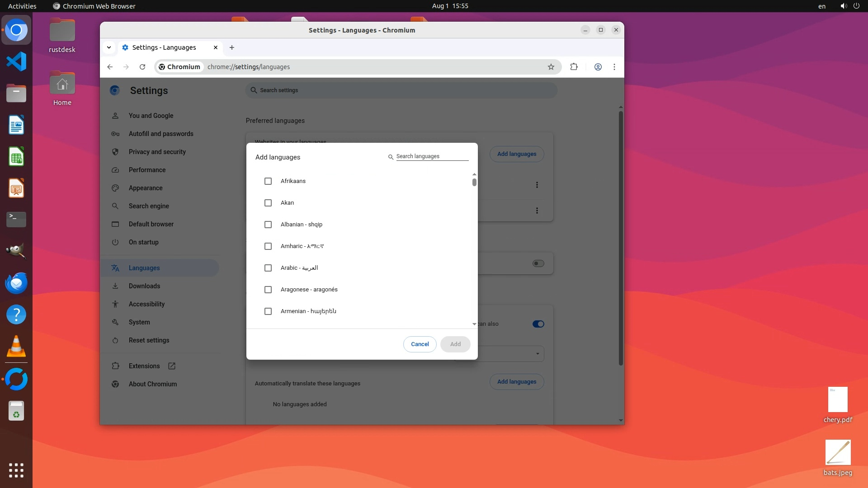Click the back navigation arrow

click(110, 67)
